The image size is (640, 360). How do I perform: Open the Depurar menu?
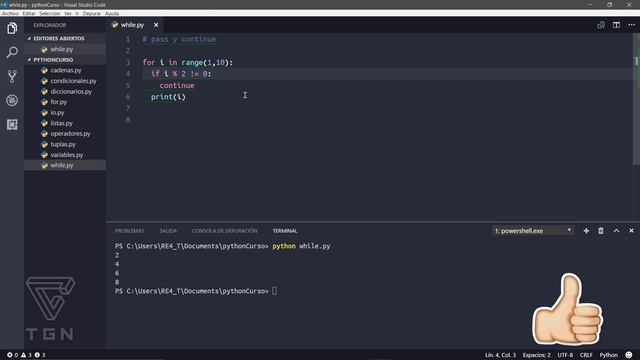click(91, 13)
